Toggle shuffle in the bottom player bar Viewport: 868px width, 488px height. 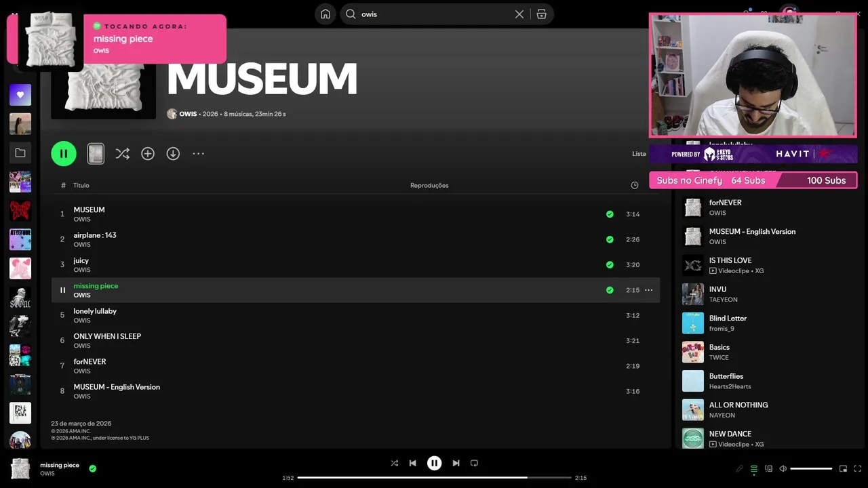395,463
